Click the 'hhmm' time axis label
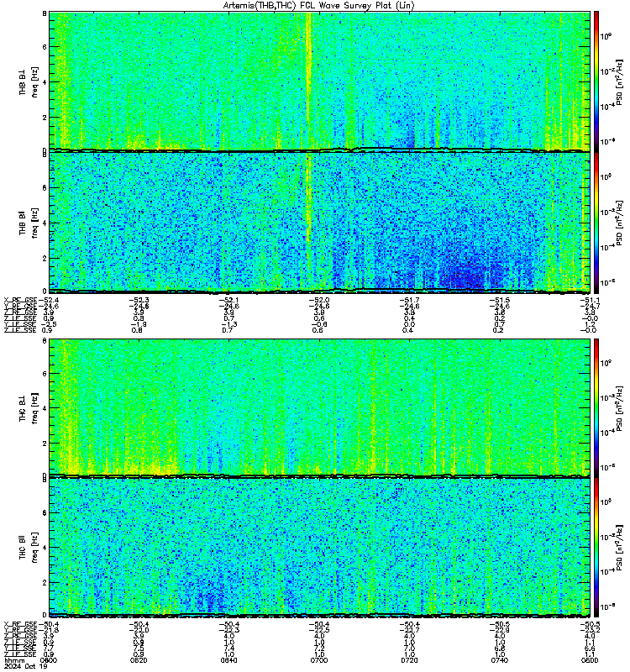The height and width of the screenshot is (672, 630). [x=14, y=660]
